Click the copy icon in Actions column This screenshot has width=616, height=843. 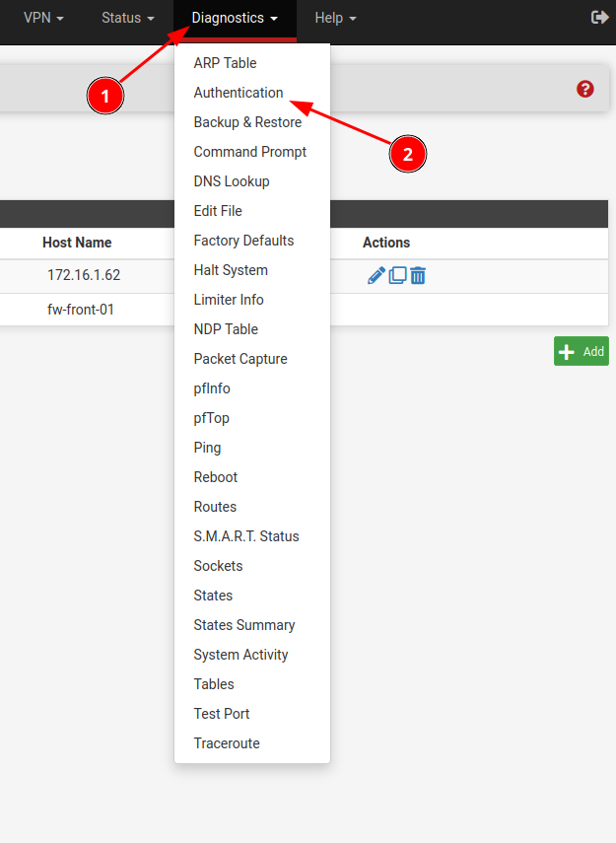(x=397, y=276)
